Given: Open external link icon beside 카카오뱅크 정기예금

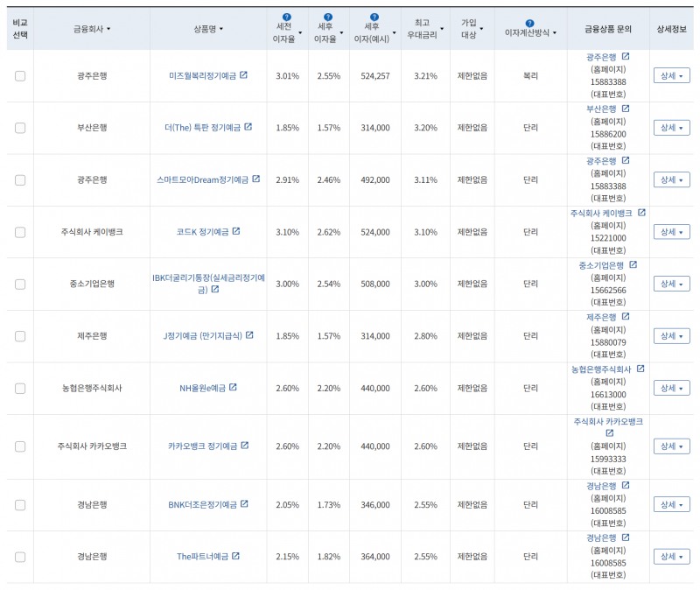Looking at the screenshot, I should (245, 446).
